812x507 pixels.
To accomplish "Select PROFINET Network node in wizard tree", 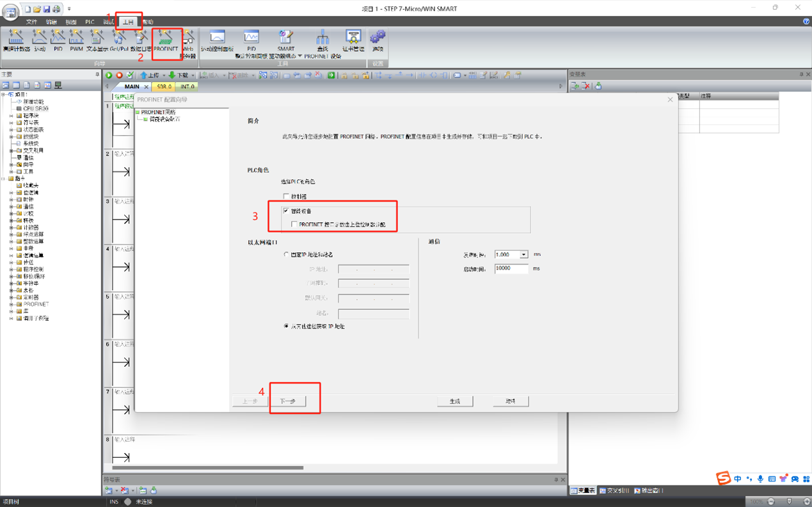I will point(158,112).
